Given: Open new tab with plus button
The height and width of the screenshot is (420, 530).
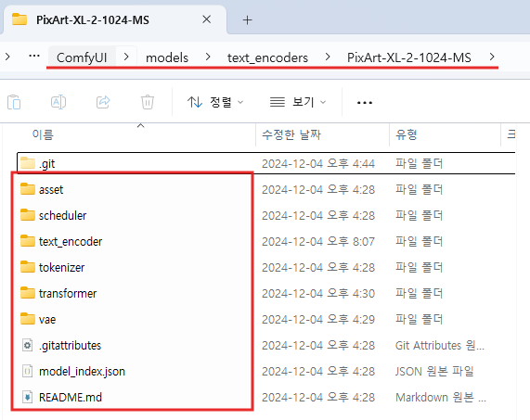Looking at the screenshot, I should point(248,19).
